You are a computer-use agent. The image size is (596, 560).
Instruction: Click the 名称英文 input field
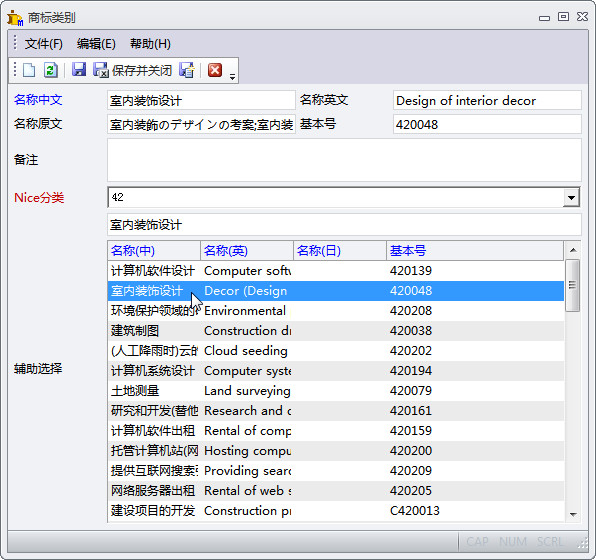pos(487,100)
